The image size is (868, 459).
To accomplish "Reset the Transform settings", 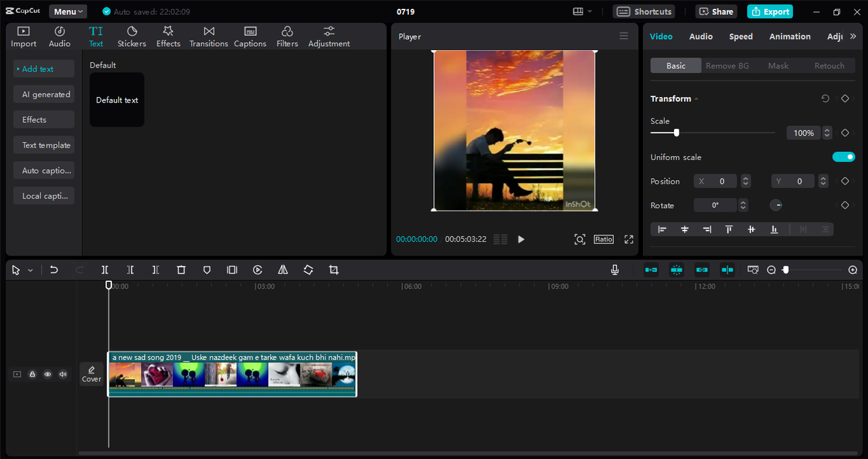I will pyautogui.click(x=825, y=99).
